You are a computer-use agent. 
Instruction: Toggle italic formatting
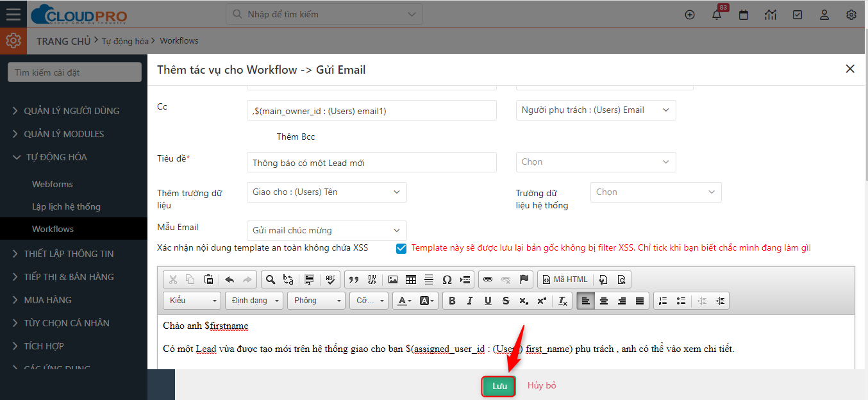coord(470,301)
